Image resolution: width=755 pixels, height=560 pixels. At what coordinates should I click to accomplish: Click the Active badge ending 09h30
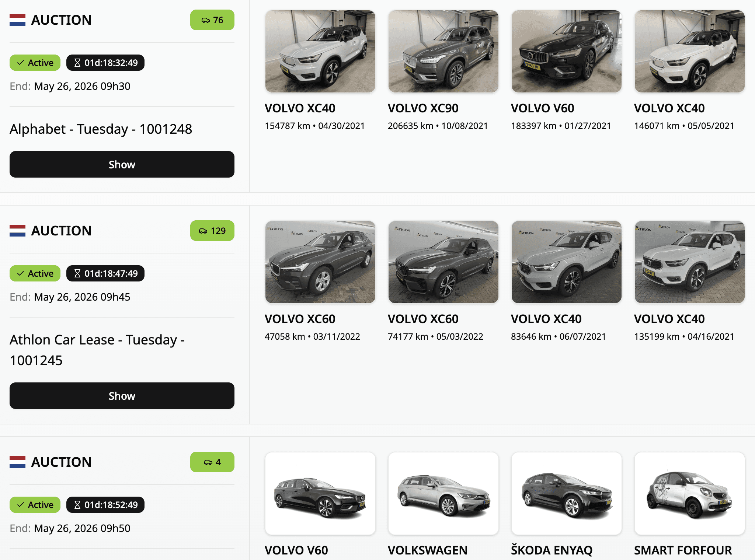pyautogui.click(x=35, y=63)
